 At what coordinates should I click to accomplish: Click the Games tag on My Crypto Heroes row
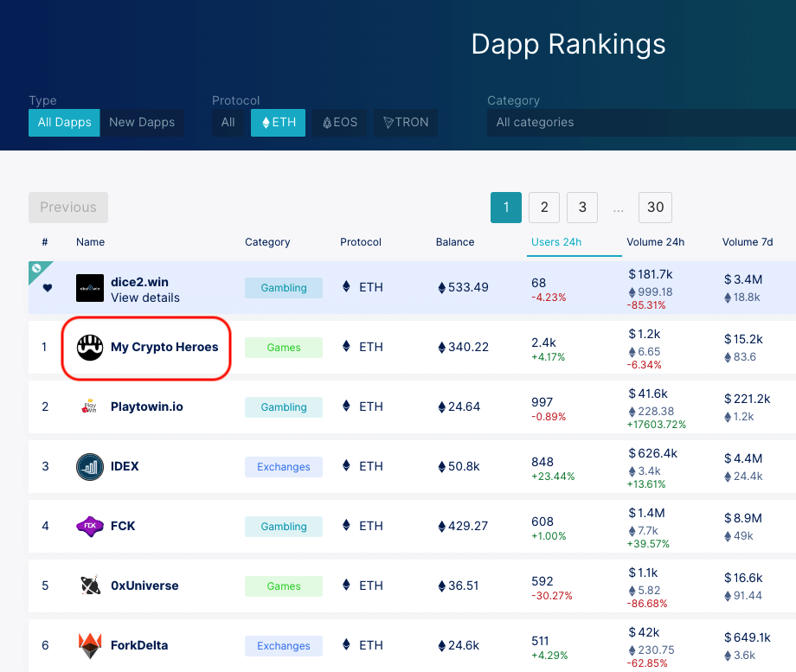[x=283, y=348]
